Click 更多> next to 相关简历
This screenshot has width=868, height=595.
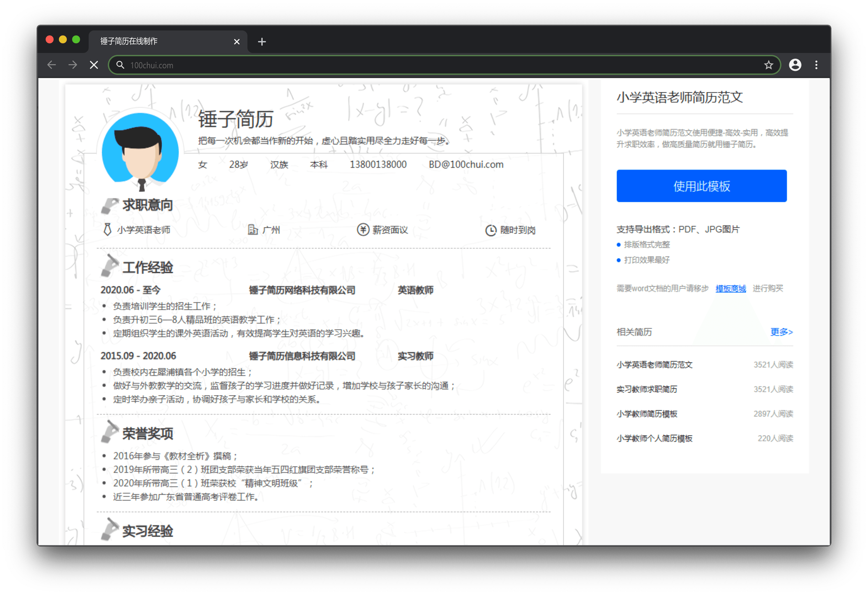[781, 332]
